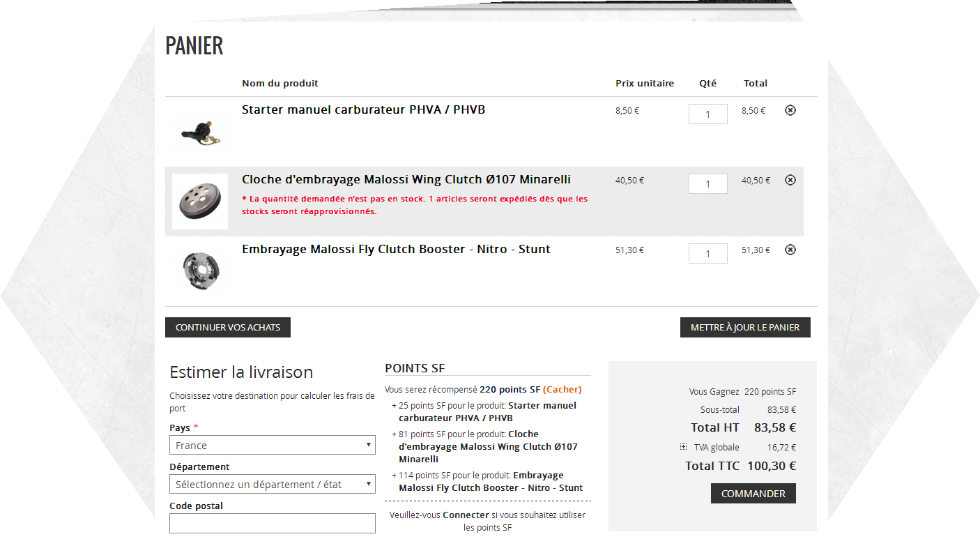Open Fly Clutch Booster product thumbnail
Screen dimensions: 980x539
[200, 271]
